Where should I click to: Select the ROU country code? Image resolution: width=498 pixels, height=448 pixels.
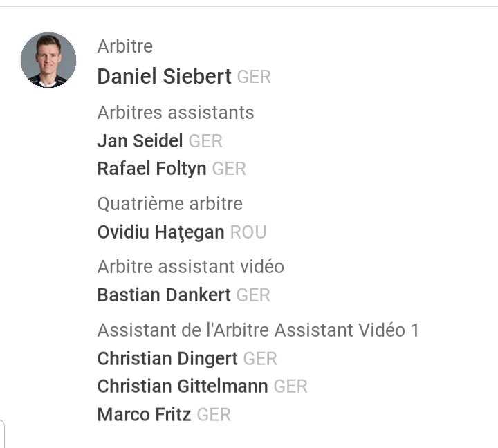(x=248, y=232)
